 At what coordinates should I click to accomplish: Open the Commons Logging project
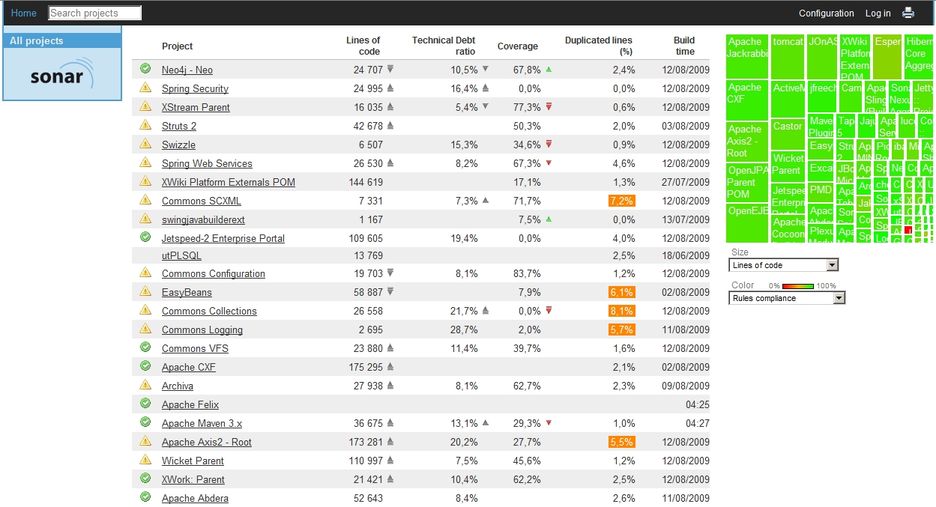[202, 330]
